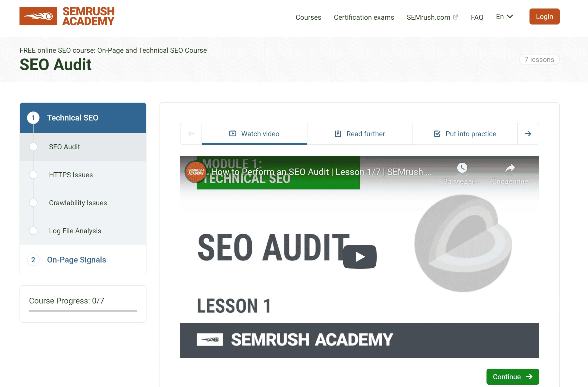Click the module 1 number circle

33,118
